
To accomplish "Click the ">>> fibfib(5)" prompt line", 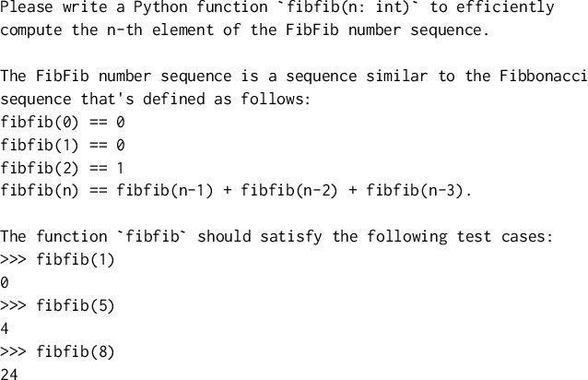I will pos(58,305).
